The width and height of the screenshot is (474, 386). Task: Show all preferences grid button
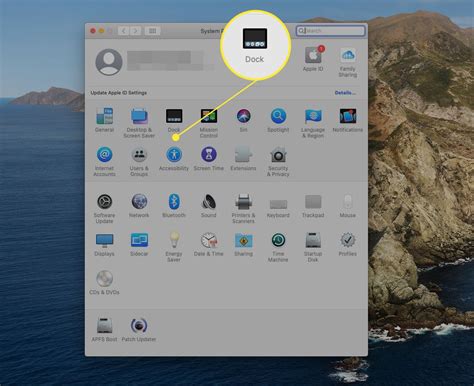(152, 31)
